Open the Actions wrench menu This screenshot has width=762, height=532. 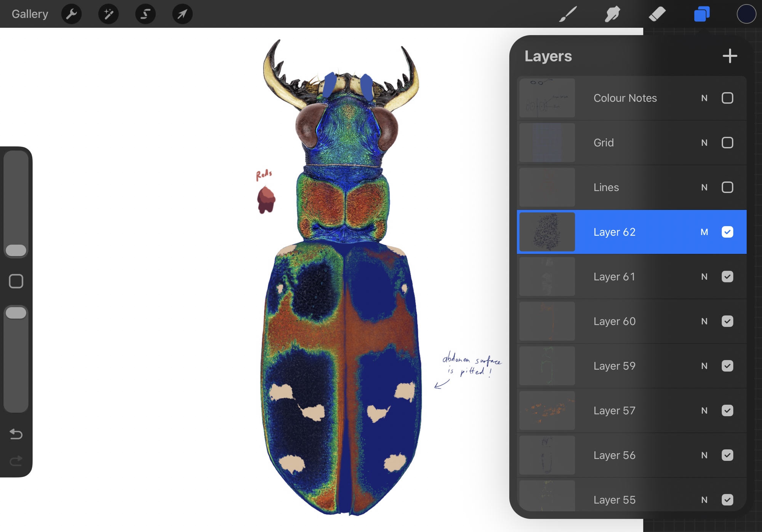pos(71,14)
